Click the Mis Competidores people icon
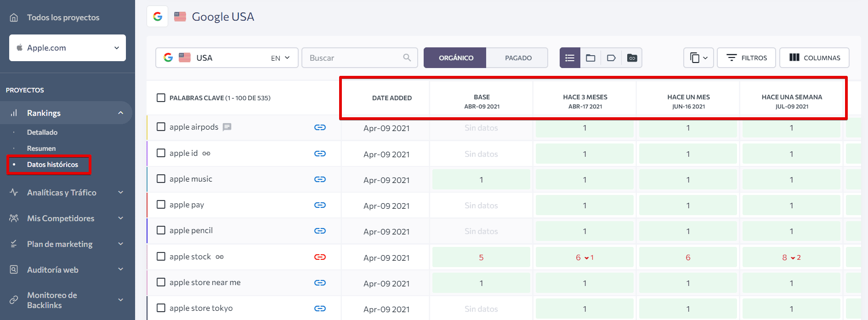The image size is (868, 320). 14,218
